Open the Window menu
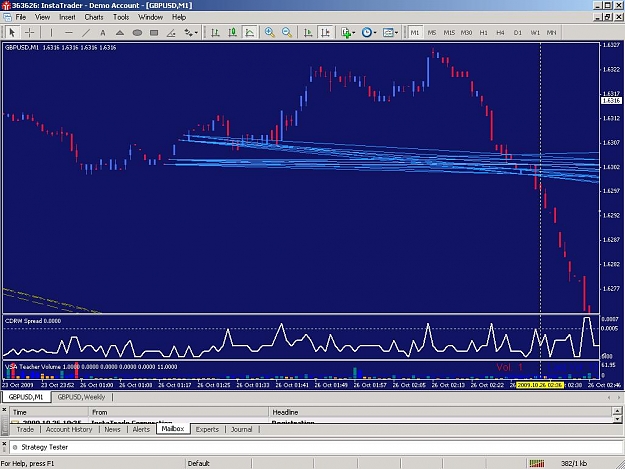This screenshot has height=469, width=625. [x=150, y=17]
